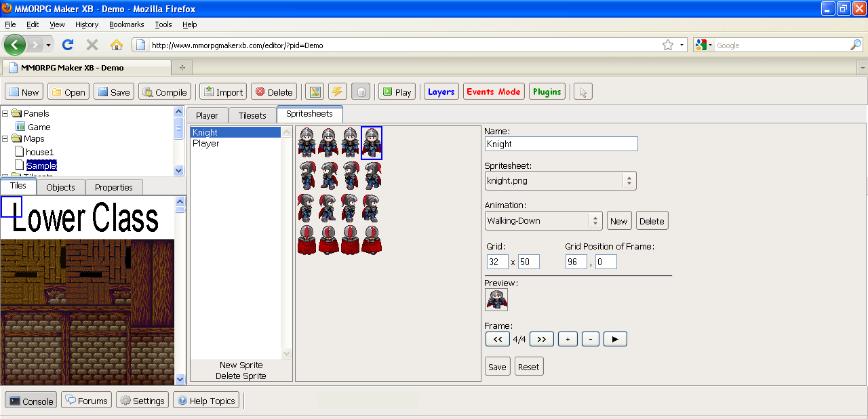Collapse the Panels tree folder
Screen dimensions: 868x419
point(5,113)
